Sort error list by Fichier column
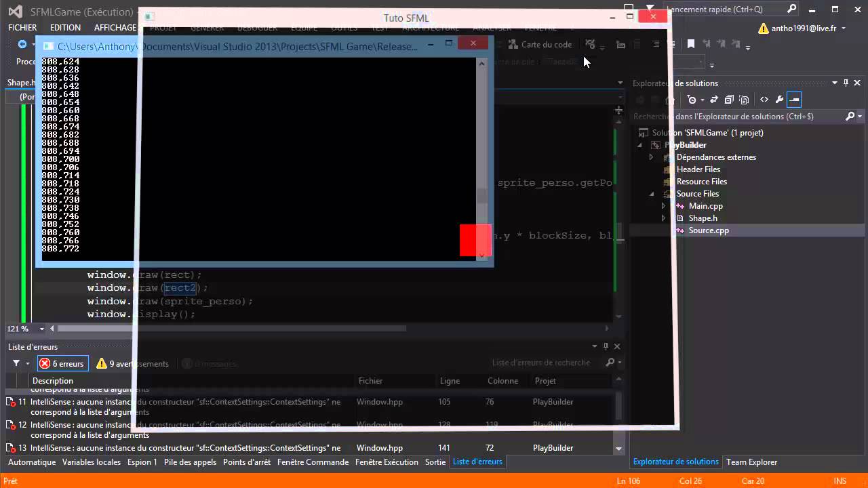Image resolution: width=868 pixels, height=488 pixels. 371,381
